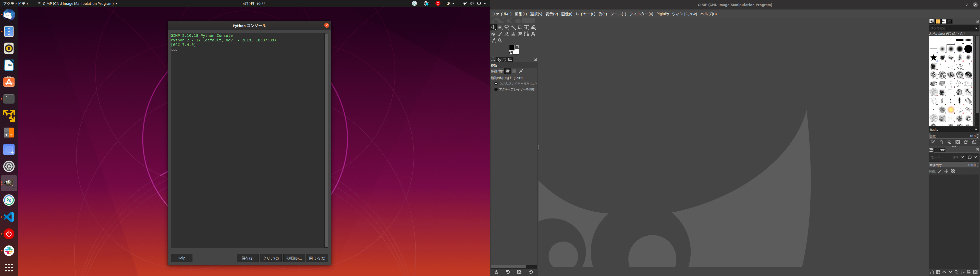The width and height of the screenshot is (980, 276).
Task: Click 参照(B)... button in Python console
Action: pyautogui.click(x=294, y=258)
